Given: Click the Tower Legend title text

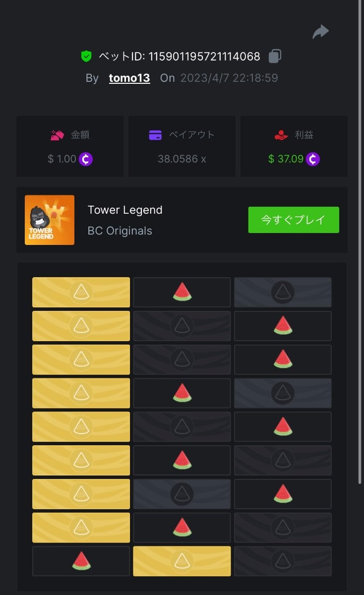Looking at the screenshot, I should point(125,210).
